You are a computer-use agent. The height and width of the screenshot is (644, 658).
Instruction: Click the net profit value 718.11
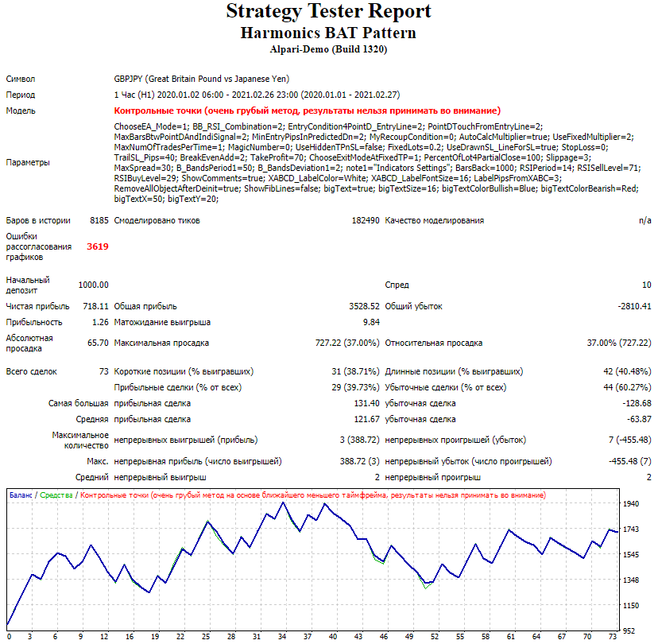95,306
